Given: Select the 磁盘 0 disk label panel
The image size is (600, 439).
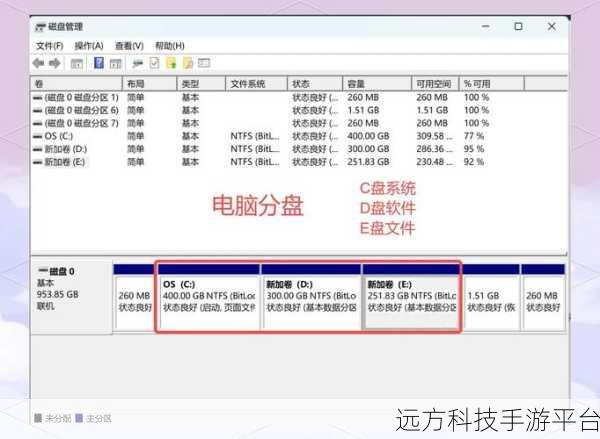Looking at the screenshot, I should click(72, 297).
